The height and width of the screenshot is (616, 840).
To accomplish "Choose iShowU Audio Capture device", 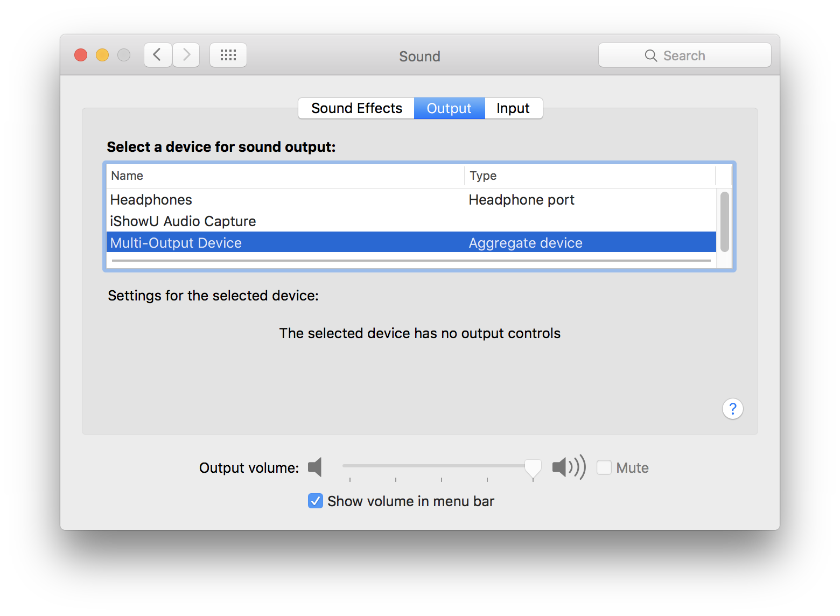I will [x=183, y=221].
